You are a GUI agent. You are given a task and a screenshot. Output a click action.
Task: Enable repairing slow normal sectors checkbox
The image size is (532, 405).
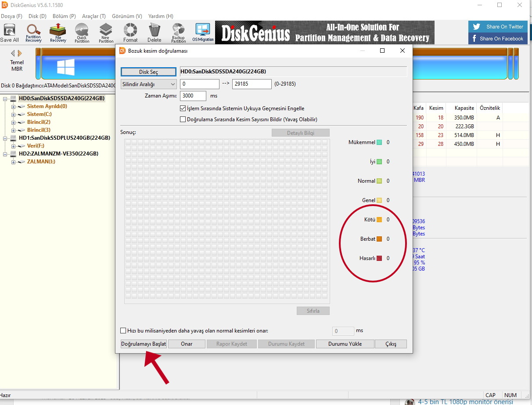(123, 331)
